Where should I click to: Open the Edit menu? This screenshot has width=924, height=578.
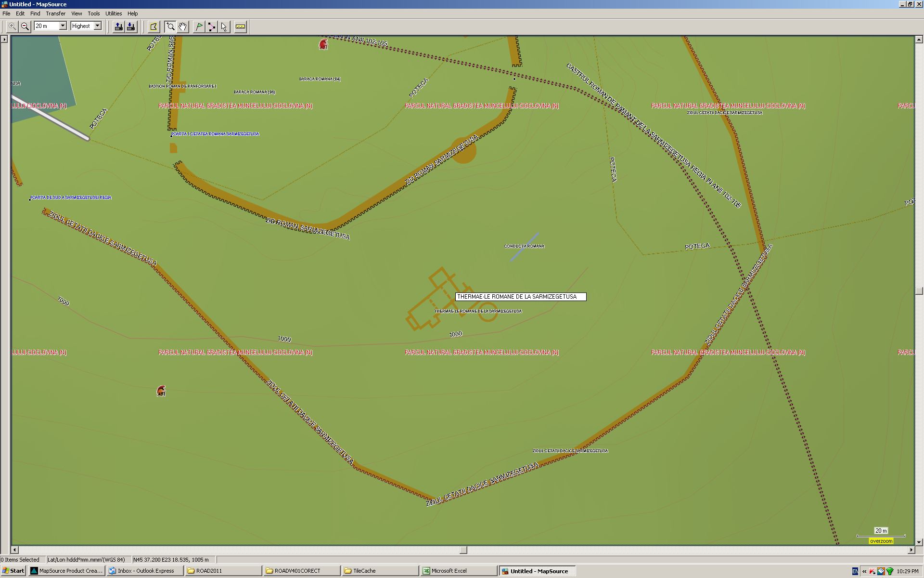pos(20,13)
